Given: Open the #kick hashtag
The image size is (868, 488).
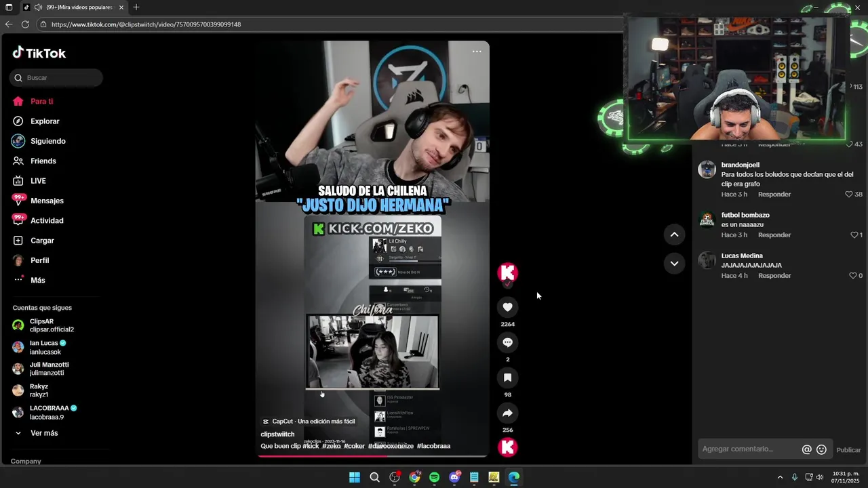Looking at the screenshot, I should 311,446.
